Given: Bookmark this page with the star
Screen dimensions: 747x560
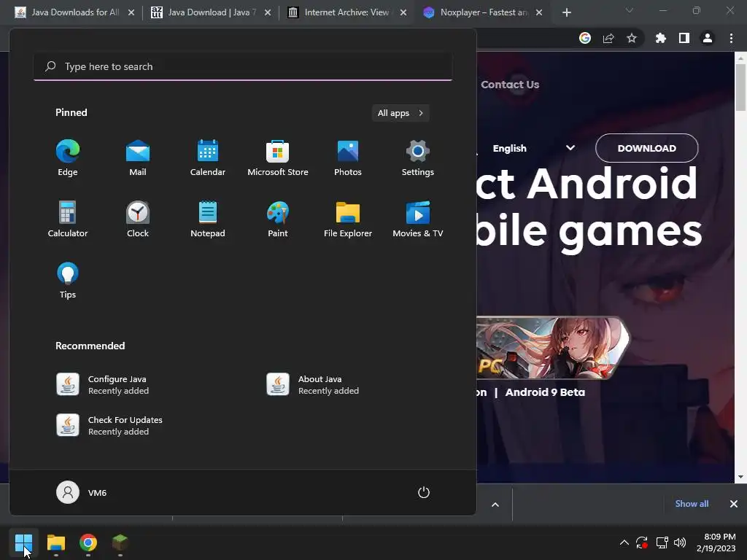Looking at the screenshot, I should [632, 38].
